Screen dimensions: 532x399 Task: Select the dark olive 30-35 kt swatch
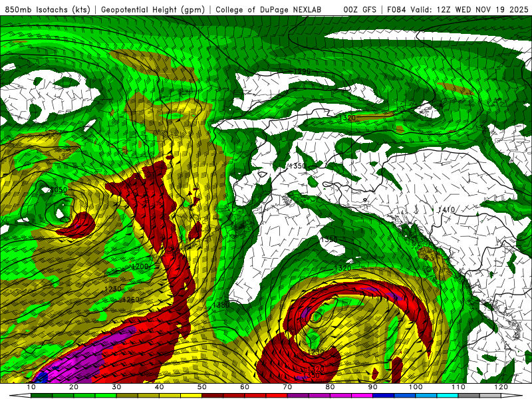tap(127, 396)
